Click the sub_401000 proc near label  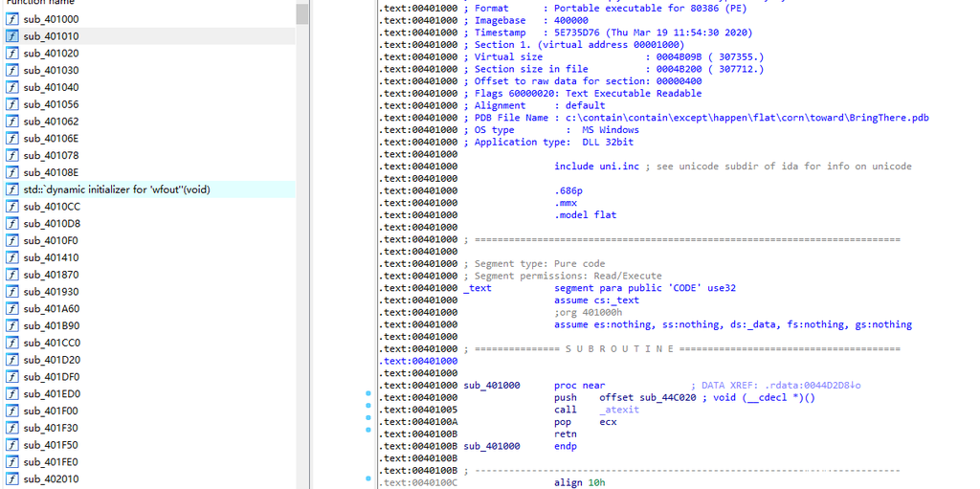492,386
